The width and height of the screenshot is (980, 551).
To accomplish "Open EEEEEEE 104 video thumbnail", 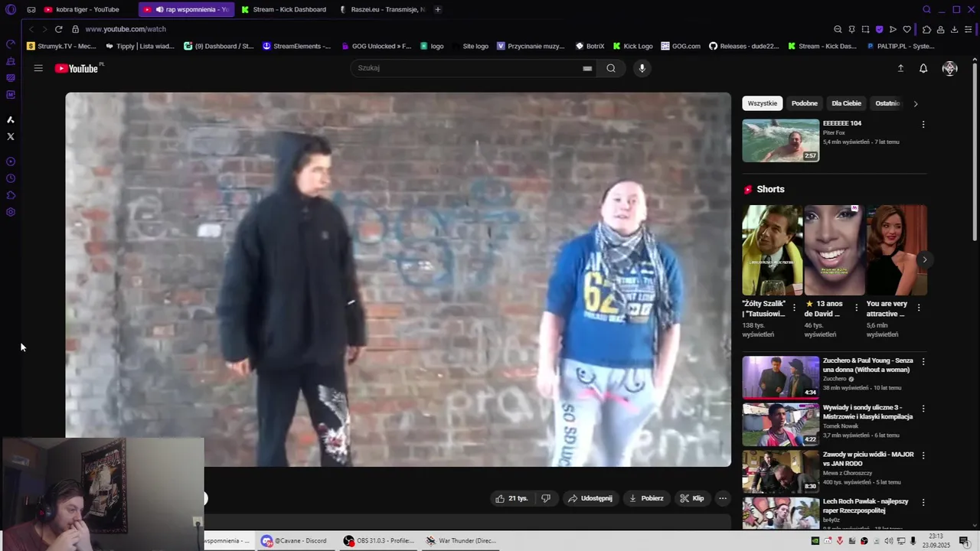I will coord(780,140).
